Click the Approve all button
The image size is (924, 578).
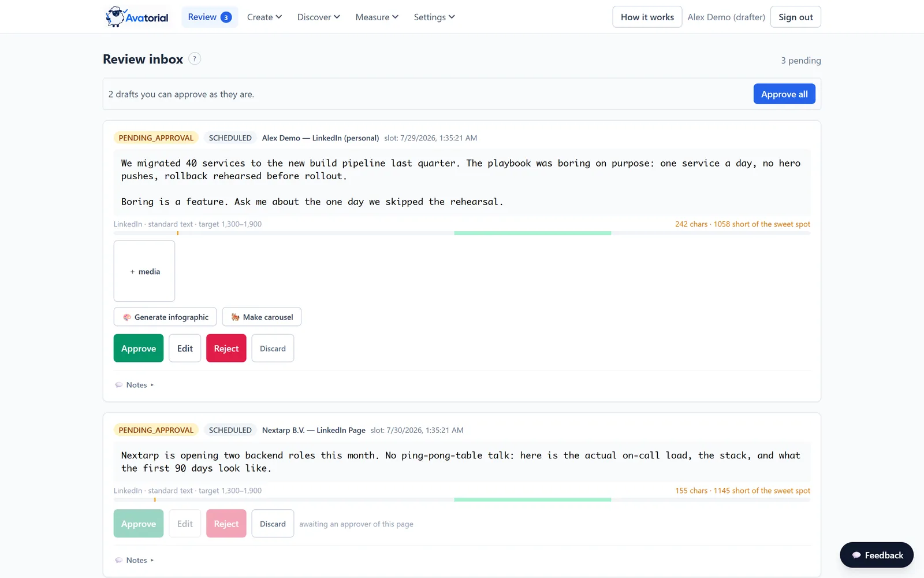pos(784,94)
